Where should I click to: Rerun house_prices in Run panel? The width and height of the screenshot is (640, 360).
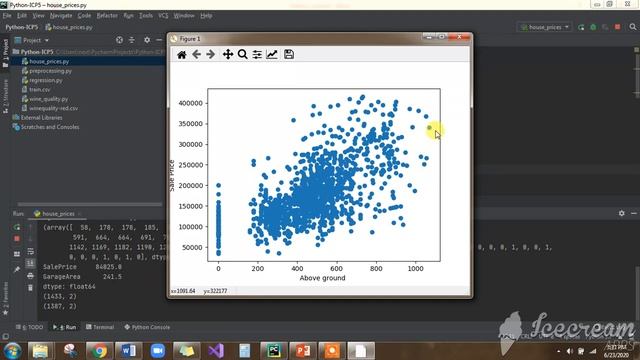pos(17,227)
